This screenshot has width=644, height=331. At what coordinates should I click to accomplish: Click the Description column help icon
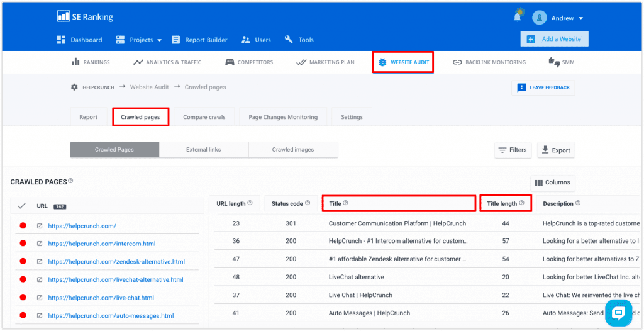pos(578,203)
